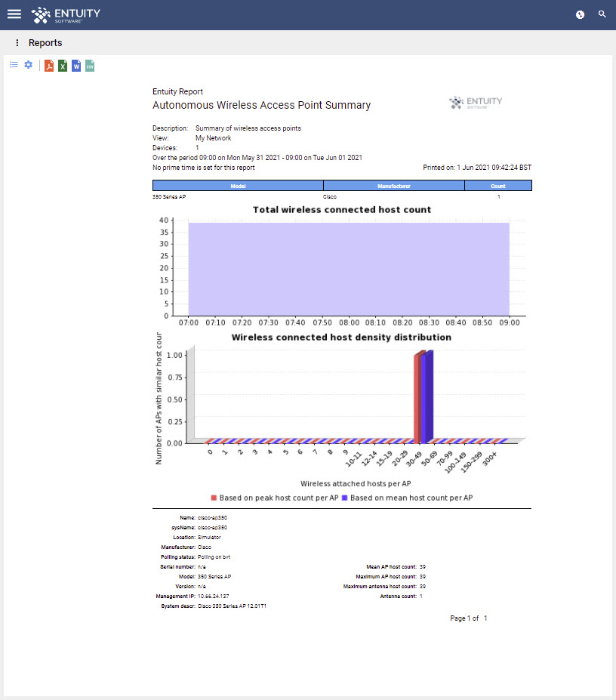Click the Model column header

point(238,185)
